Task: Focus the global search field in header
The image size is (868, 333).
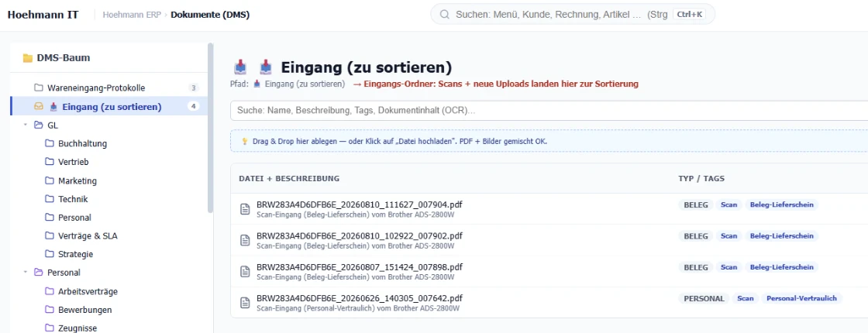Action: pos(573,15)
